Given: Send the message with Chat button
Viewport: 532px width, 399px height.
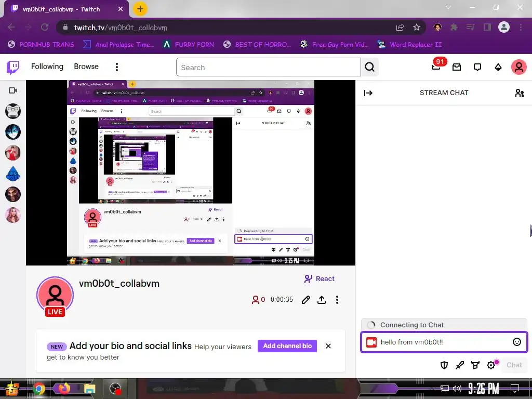Looking at the screenshot, I should (514, 365).
